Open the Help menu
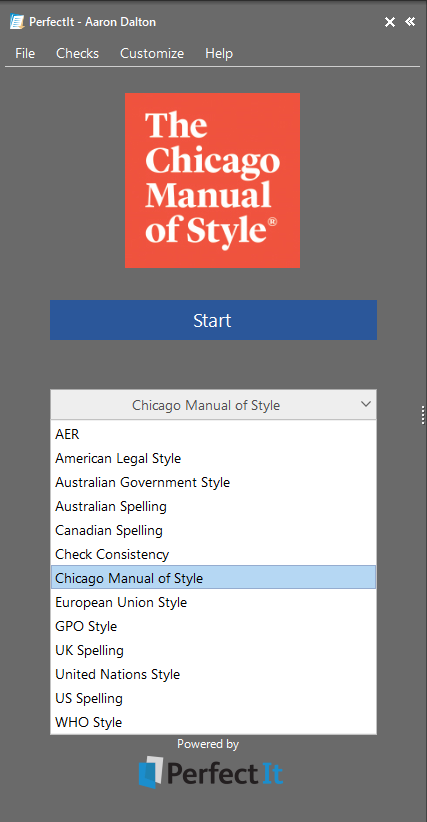The image size is (427, 822). 219,53
